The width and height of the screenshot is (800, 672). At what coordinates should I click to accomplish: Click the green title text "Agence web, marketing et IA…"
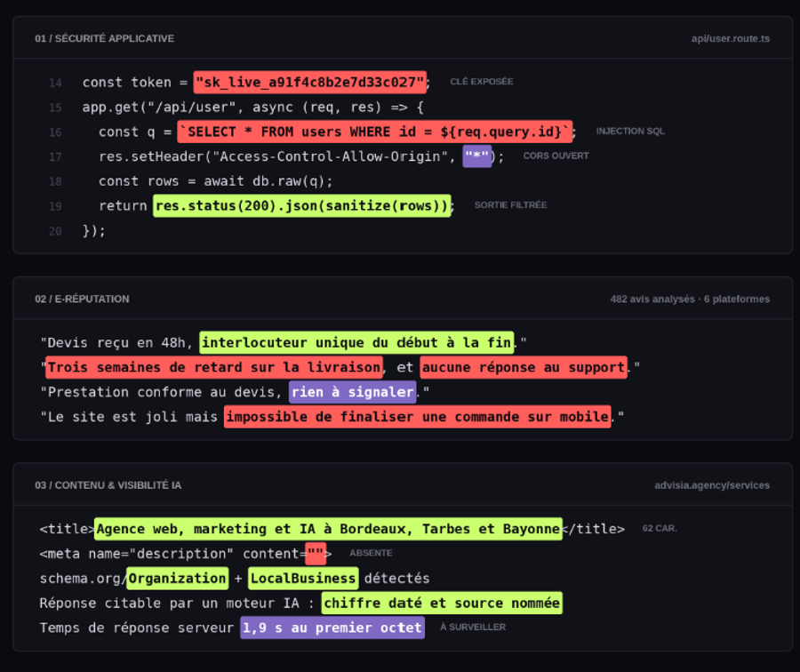pyautogui.click(x=329, y=529)
